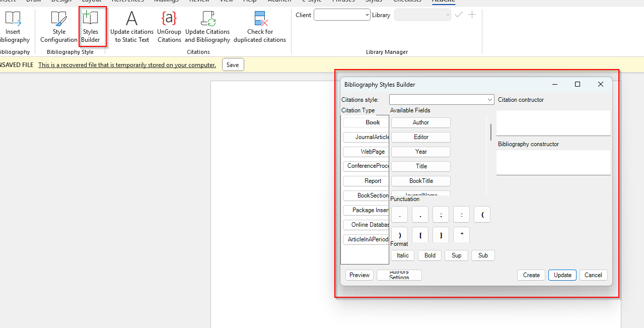Viewport: 644px width, 328px height.
Task: Click inside the Bibliography constructor box
Action: (x=553, y=162)
